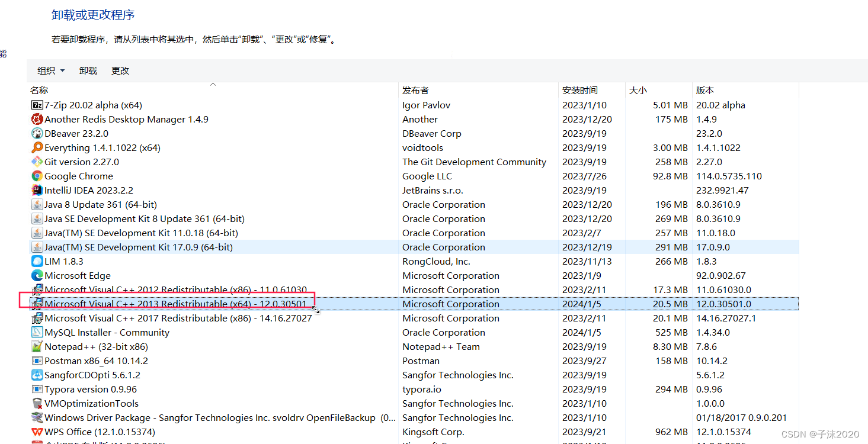
Task: Select Postman x86_64 10.14.2 name
Action: pos(96,361)
